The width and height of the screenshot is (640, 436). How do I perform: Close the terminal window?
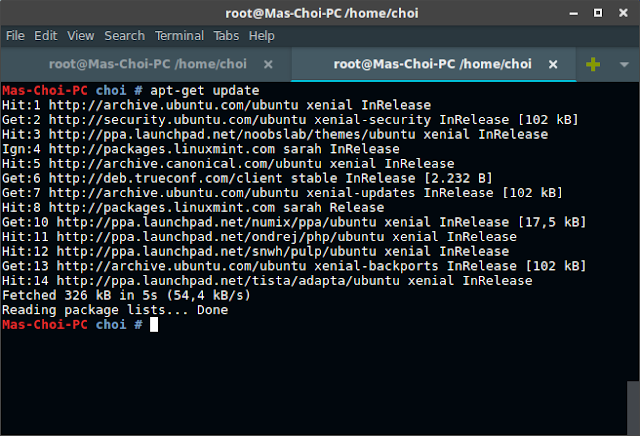click(x=623, y=13)
